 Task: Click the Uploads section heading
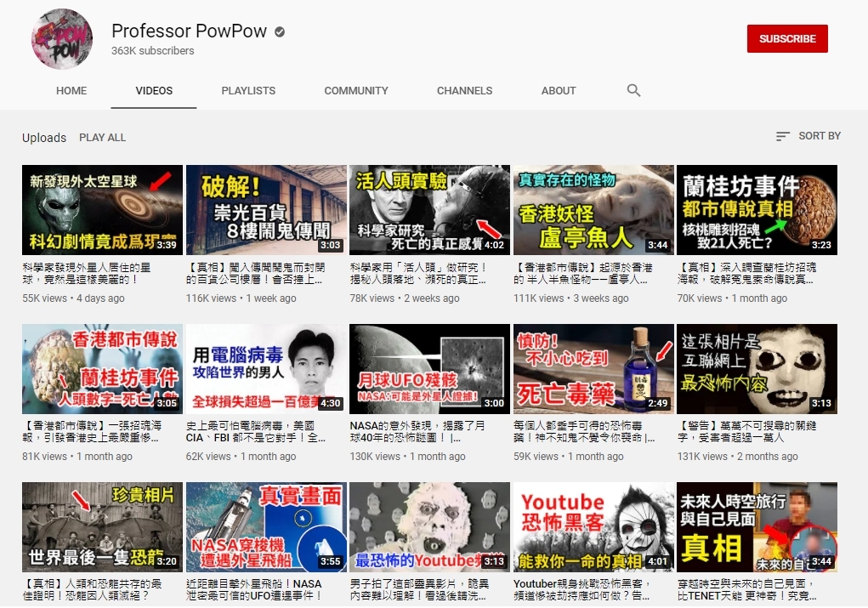[44, 138]
